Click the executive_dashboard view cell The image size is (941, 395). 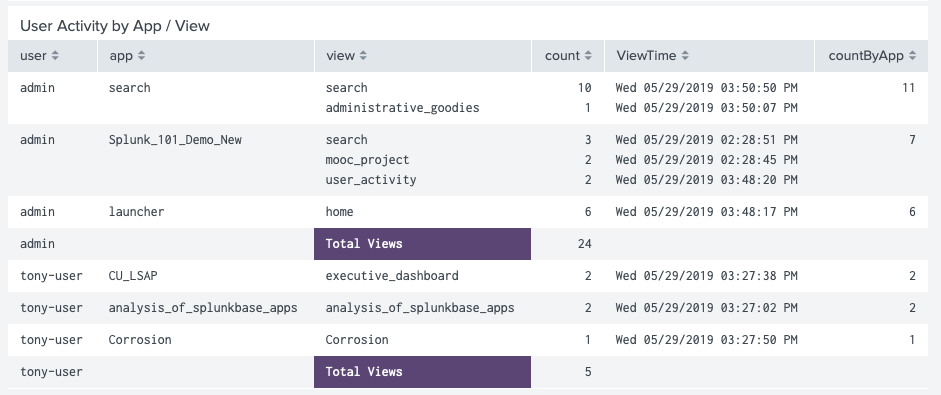tap(392, 276)
